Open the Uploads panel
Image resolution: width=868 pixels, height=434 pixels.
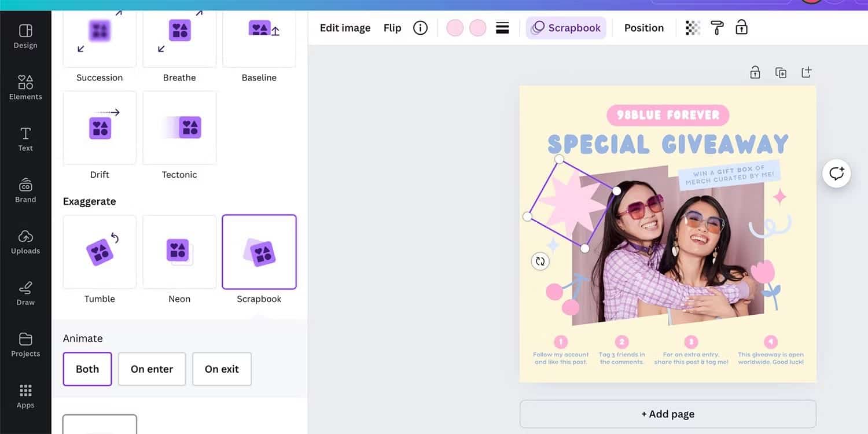[x=25, y=242]
